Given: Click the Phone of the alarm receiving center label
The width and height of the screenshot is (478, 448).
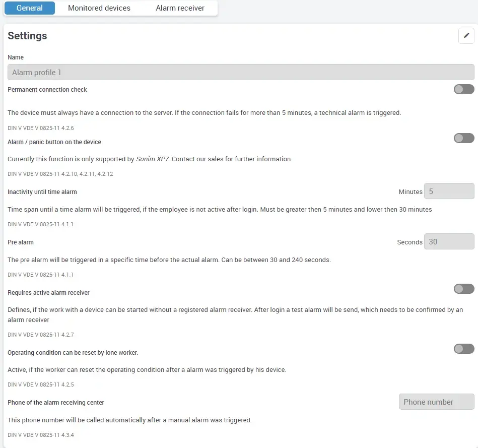Looking at the screenshot, I should 56,403.
